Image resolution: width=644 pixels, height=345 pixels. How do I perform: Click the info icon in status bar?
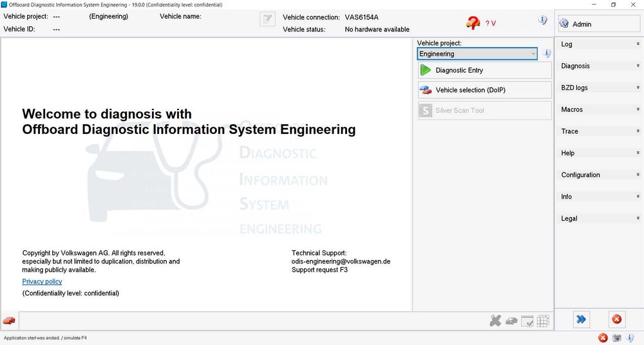(630, 338)
